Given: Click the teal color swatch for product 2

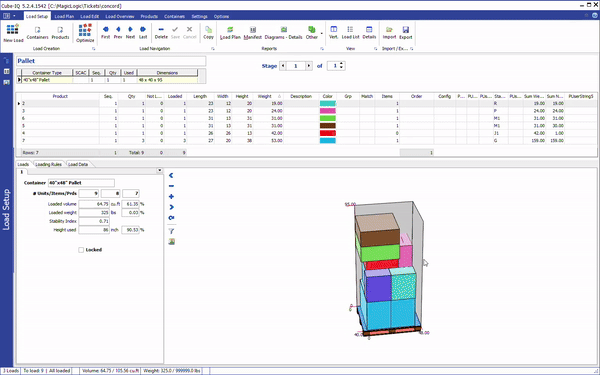Looking at the screenshot, I should pos(328,104).
